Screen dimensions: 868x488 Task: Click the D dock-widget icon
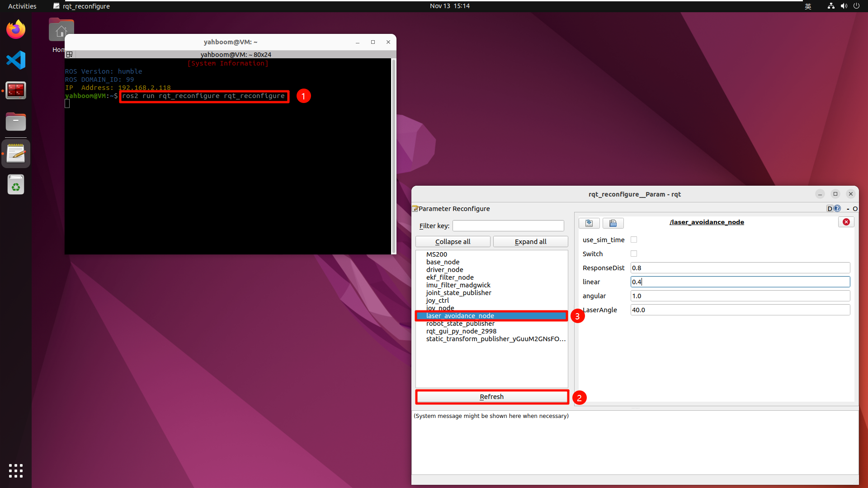click(830, 208)
